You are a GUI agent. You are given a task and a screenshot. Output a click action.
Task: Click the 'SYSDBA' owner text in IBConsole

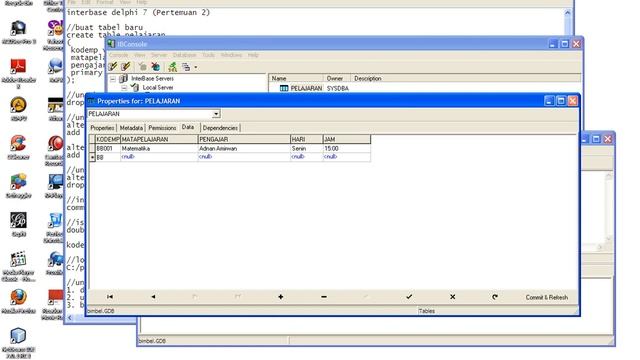pos(338,88)
